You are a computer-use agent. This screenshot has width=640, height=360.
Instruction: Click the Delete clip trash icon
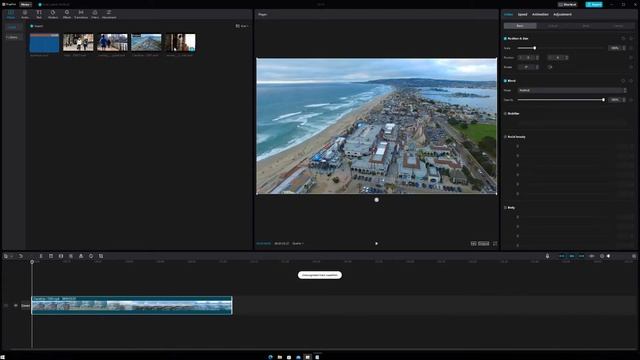coord(51,256)
